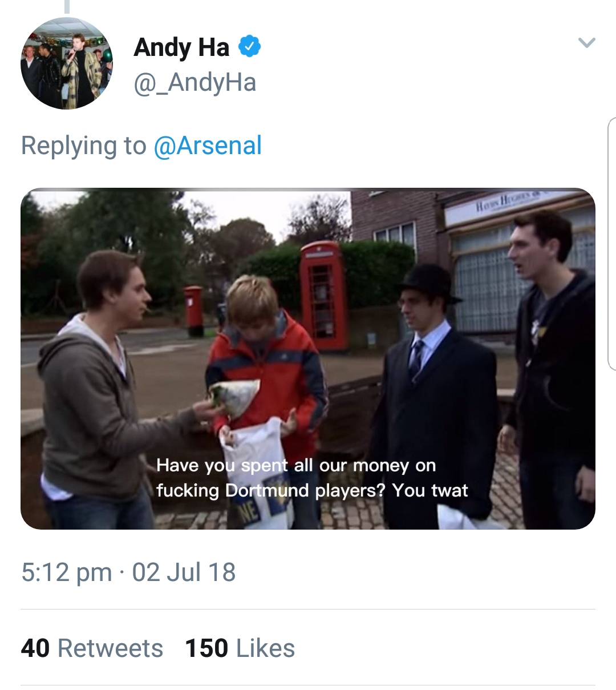Click the 02 Jul 18 date
Viewport: 616px width, 690px height.
click(x=184, y=572)
